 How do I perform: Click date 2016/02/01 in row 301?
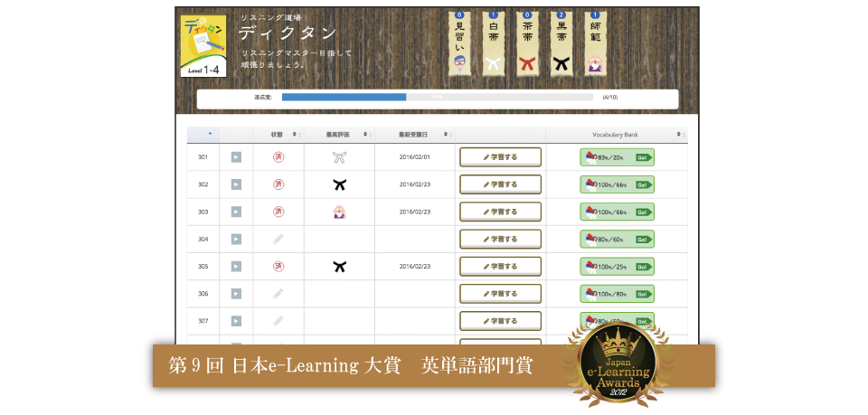point(415,157)
